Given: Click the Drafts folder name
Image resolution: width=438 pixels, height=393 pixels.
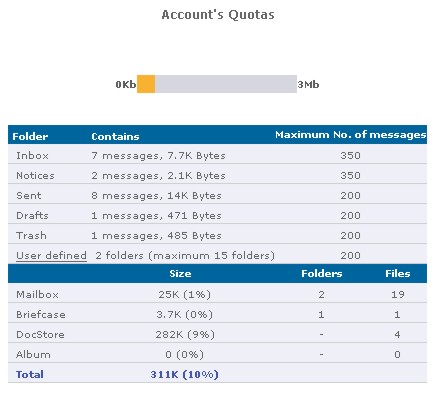Looking at the screenshot, I should (32, 216).
